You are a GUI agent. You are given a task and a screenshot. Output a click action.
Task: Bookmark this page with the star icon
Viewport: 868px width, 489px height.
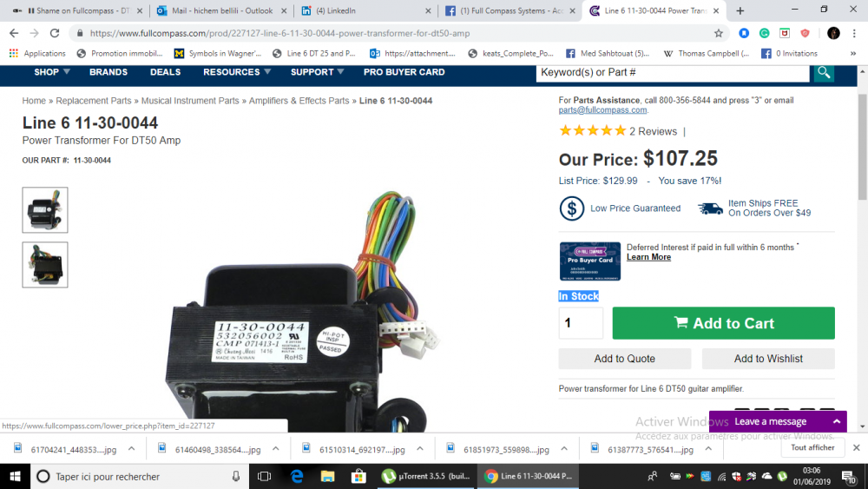(719, 33)
